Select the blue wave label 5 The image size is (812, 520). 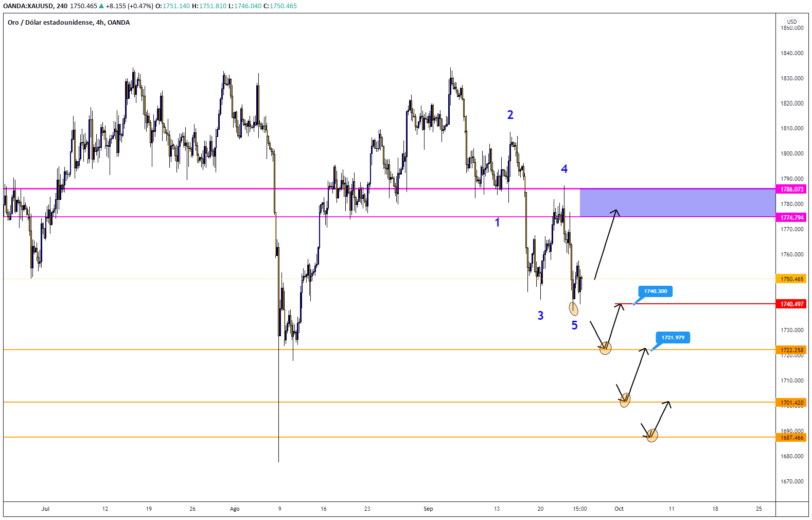point(574,325)
